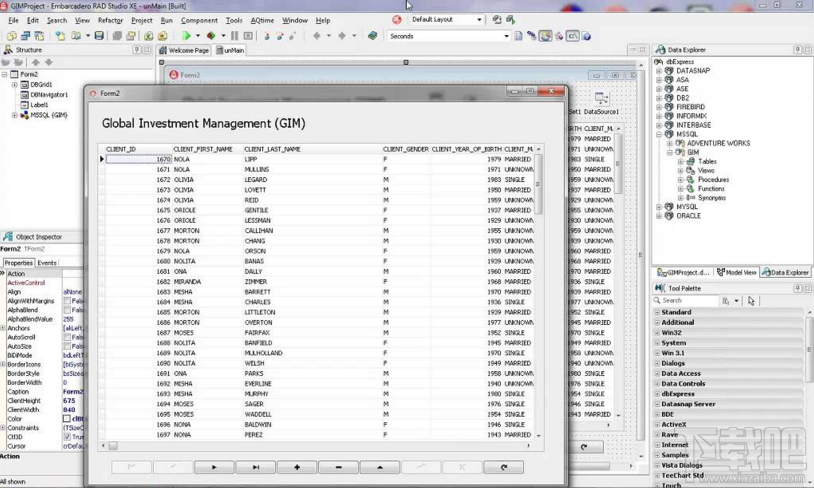Click the Step Over debug icon

tap(280, 36)
